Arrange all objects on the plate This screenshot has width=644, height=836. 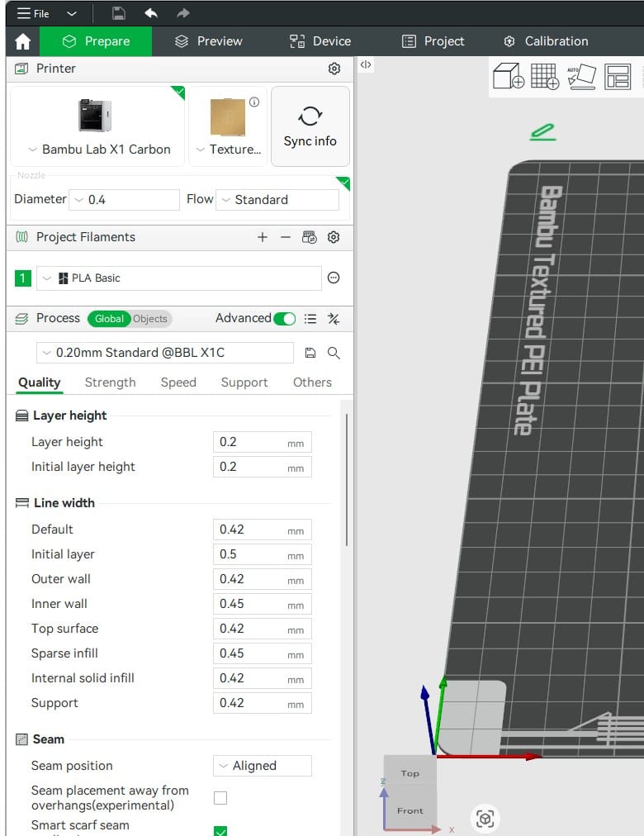point(618,76)
